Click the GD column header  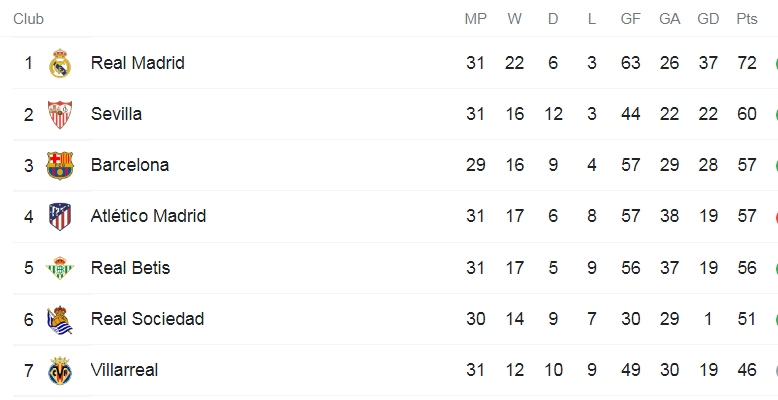click(708, 19)
